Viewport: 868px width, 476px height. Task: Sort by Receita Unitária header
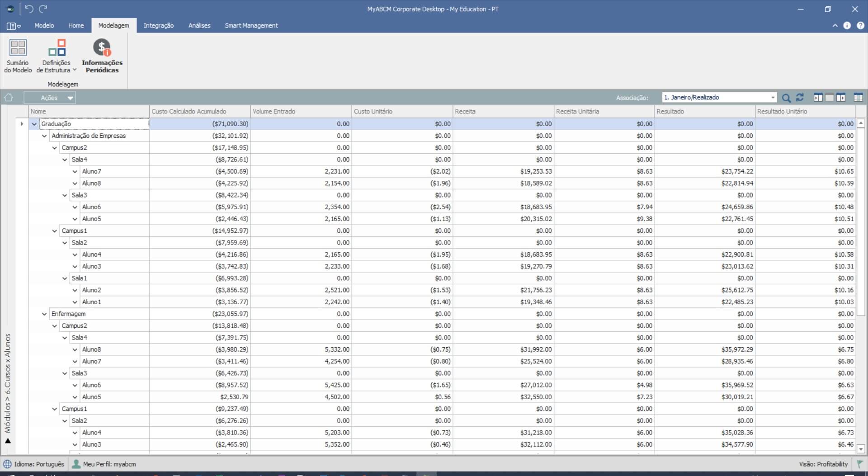coord(604,111)
